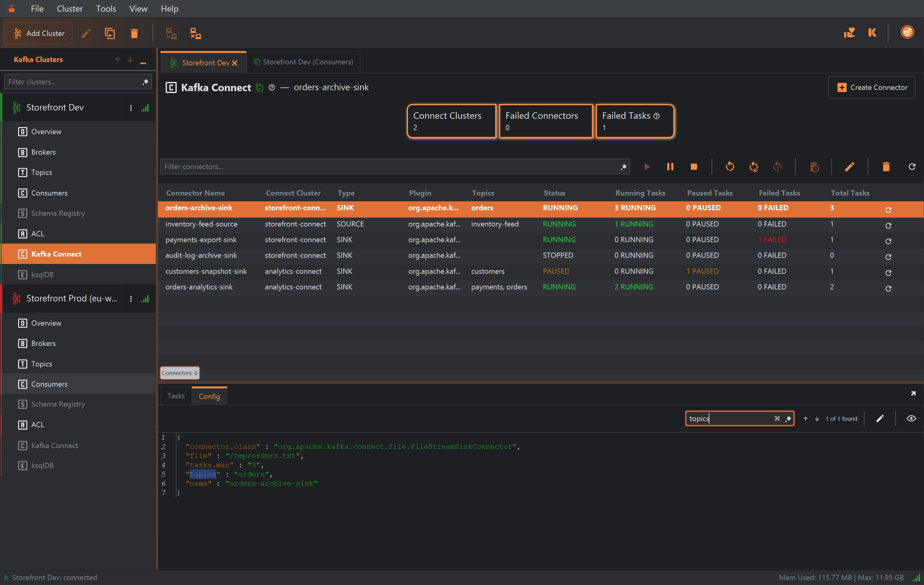
Task: Edit connector using connectors toolbar pencil
Action: click(x=849, y=167)
